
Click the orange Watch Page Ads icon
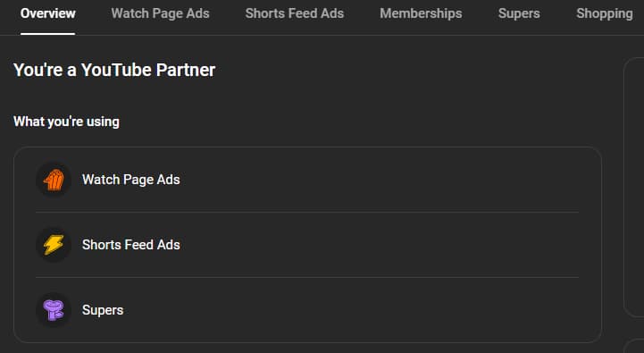pos(54,180)
